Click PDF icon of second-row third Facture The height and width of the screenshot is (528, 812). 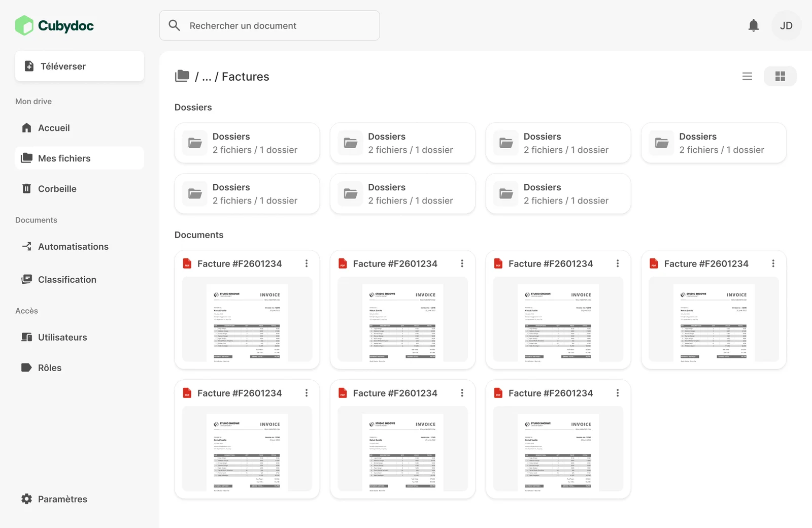498,393
